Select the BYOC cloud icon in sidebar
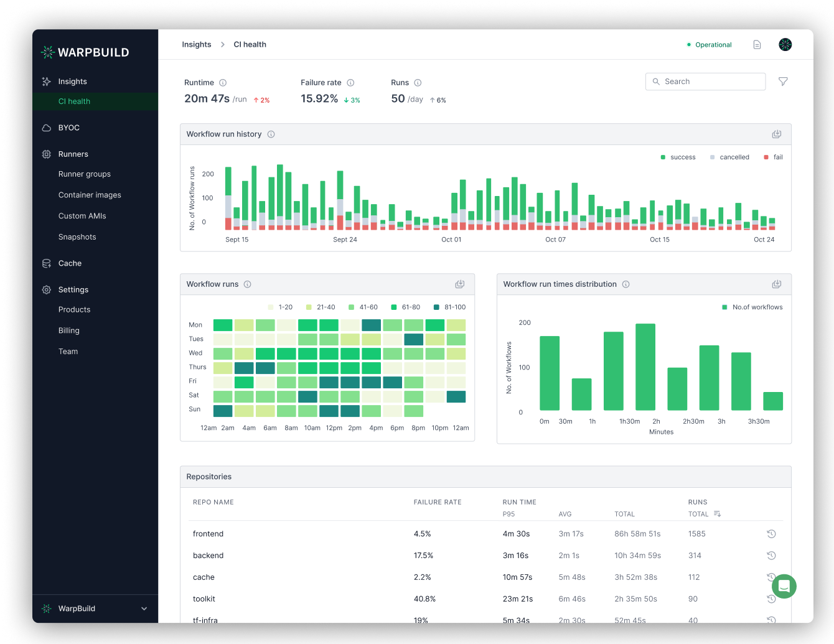 46,127
